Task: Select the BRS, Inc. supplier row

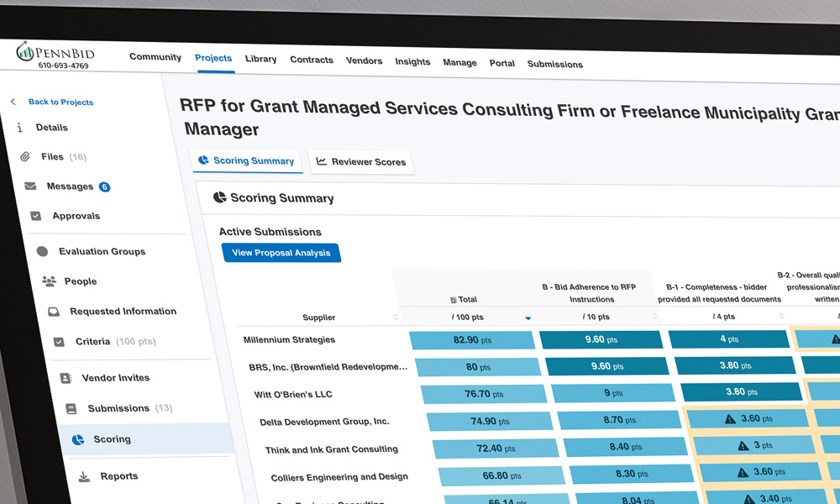Action: pos(328,367)
